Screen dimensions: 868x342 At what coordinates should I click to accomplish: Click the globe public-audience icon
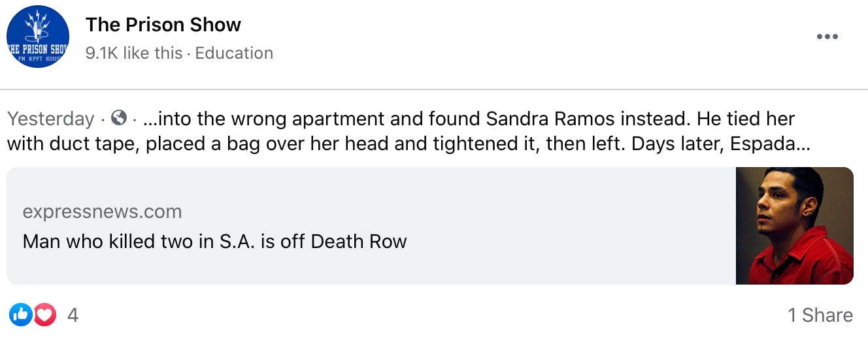(119, 118)
